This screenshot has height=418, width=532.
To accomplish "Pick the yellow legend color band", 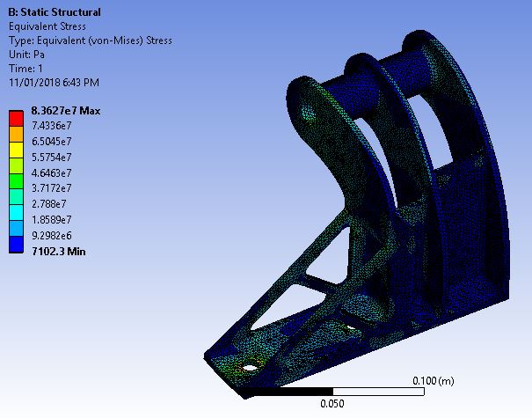I will point(15,148).
